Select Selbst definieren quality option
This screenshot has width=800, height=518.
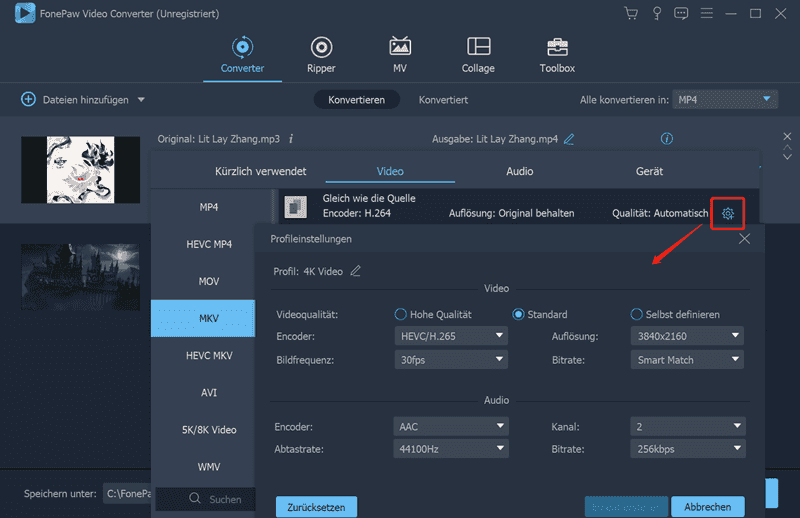pyautogui.click(x=636, y=314)
